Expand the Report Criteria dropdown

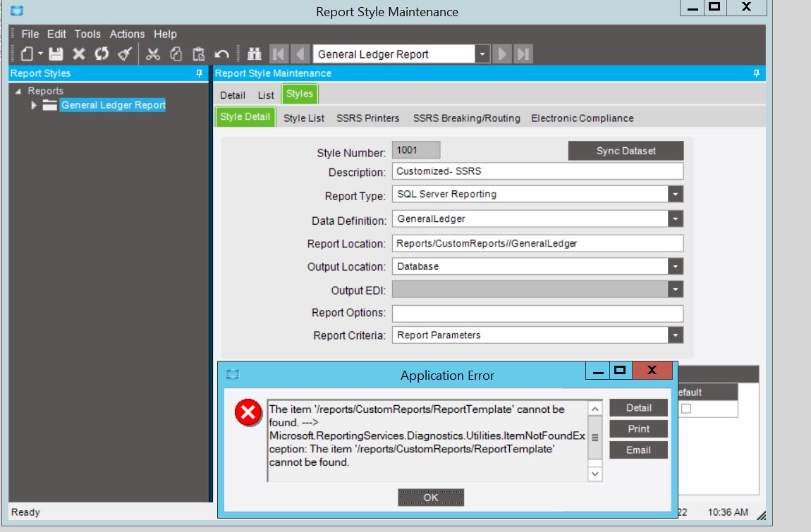[x=675, y=335]
